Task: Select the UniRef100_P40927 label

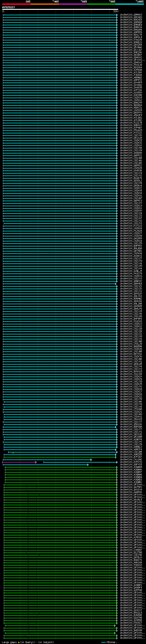Action: click(131, 623)
